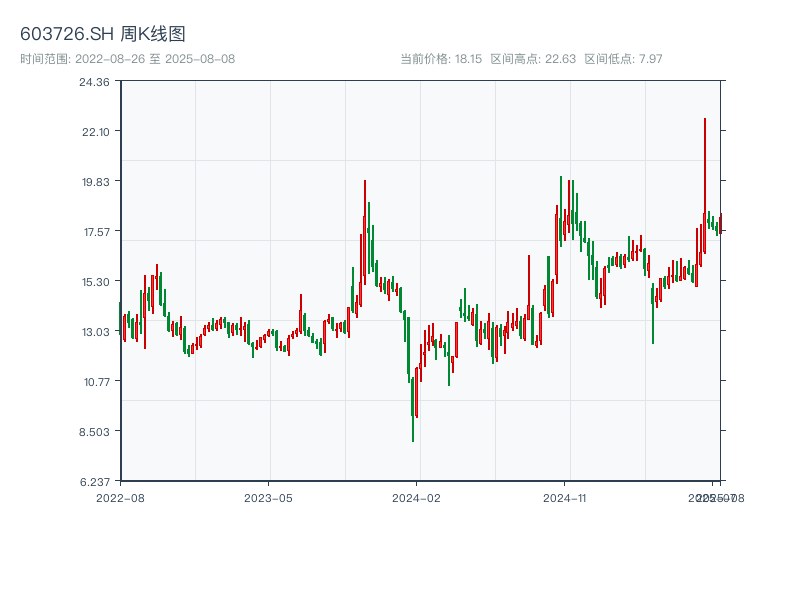Click the 17.57 y-axis label

click(x=94, y=232)
